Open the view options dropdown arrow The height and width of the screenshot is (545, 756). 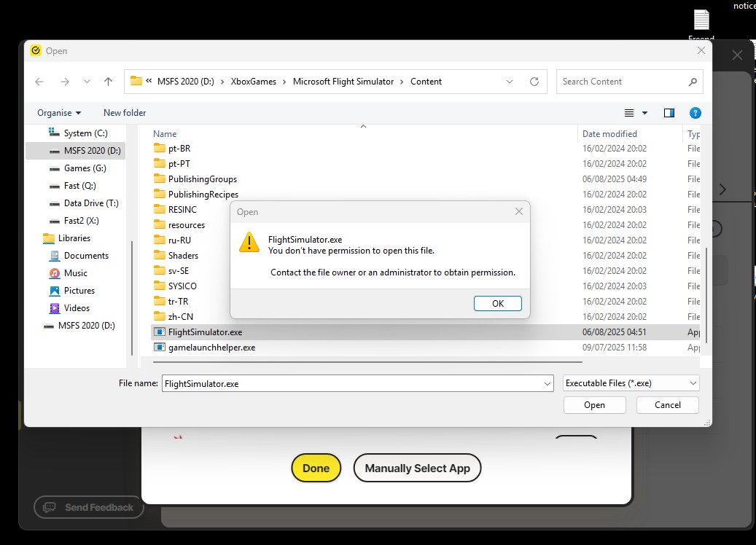(x=644, y=113)
